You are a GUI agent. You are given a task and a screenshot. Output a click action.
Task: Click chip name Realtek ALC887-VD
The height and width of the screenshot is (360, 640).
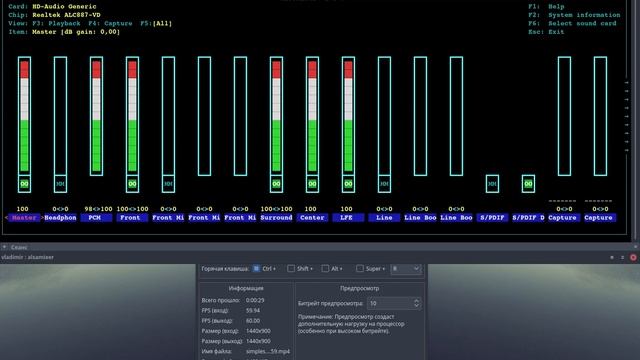[x=67, y=15]
